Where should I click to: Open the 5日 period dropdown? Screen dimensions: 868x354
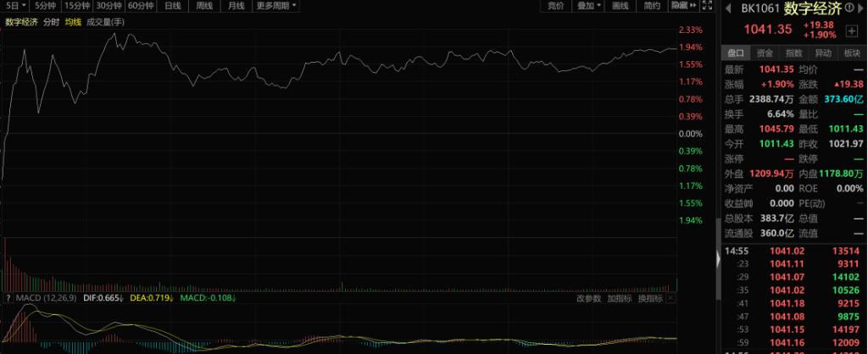coord(14,6)
